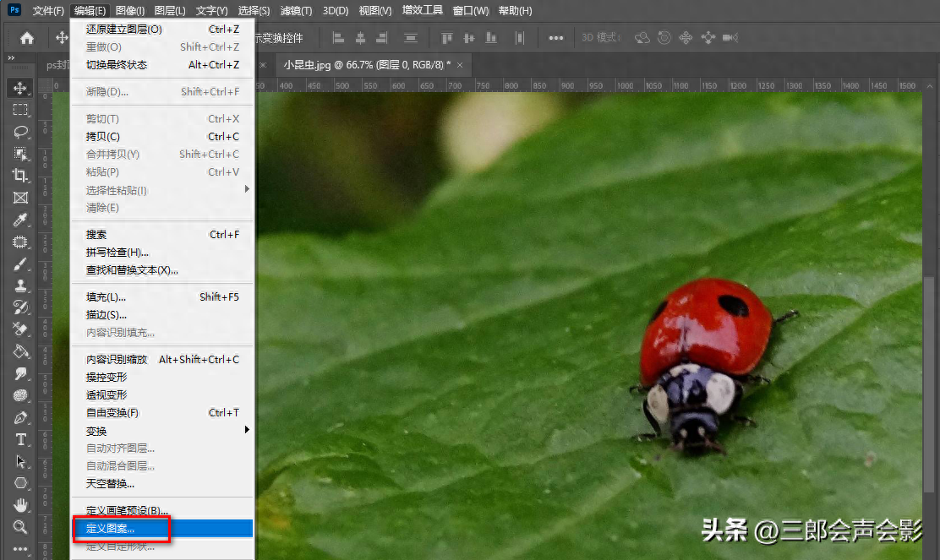
Task: Choose 查找和替换文本(X)... menu entry
Action: pyautogui.click(x=162, y=270)
